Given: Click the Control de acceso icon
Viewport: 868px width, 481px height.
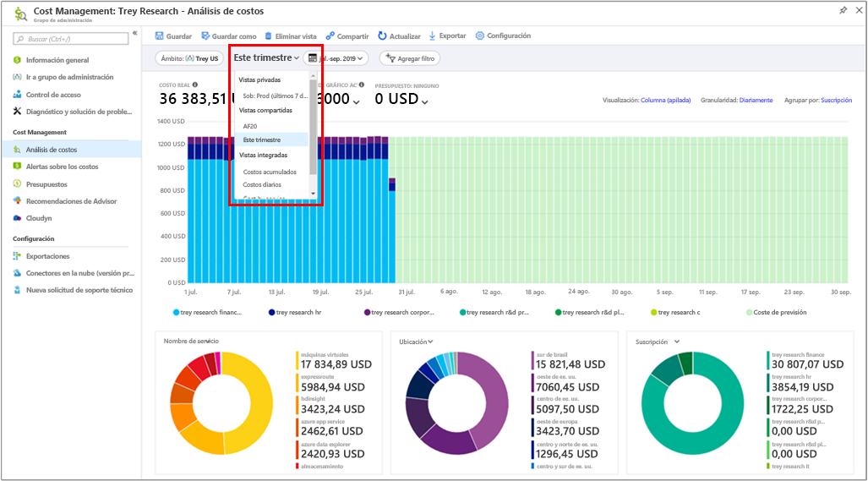Looking at the screenshot, I should [17, 95].
